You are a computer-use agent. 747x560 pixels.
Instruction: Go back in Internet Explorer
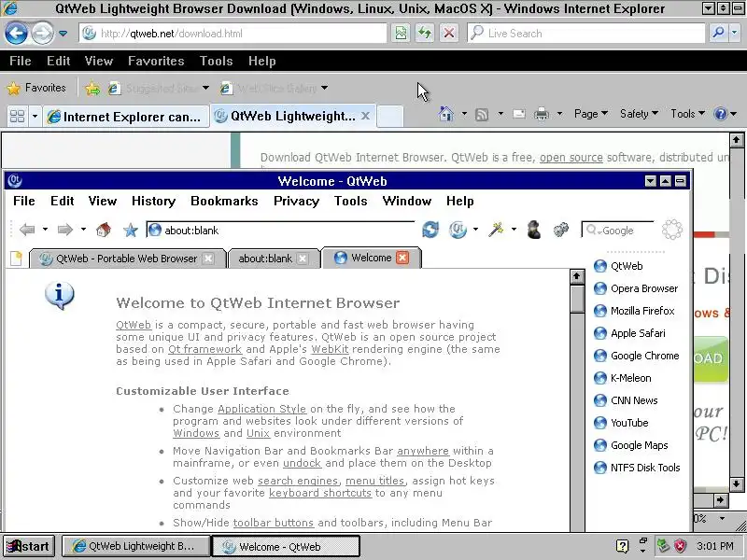pos(16,34)
